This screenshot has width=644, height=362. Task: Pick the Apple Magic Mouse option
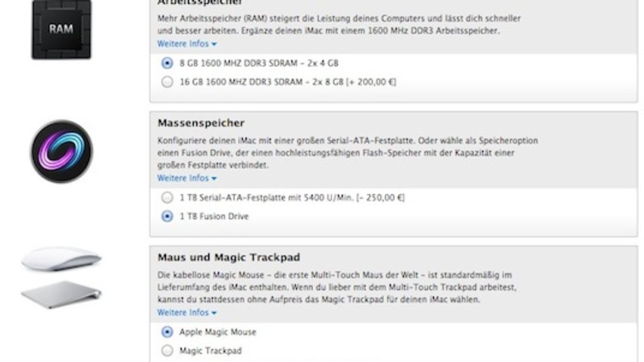click(167, 332)
